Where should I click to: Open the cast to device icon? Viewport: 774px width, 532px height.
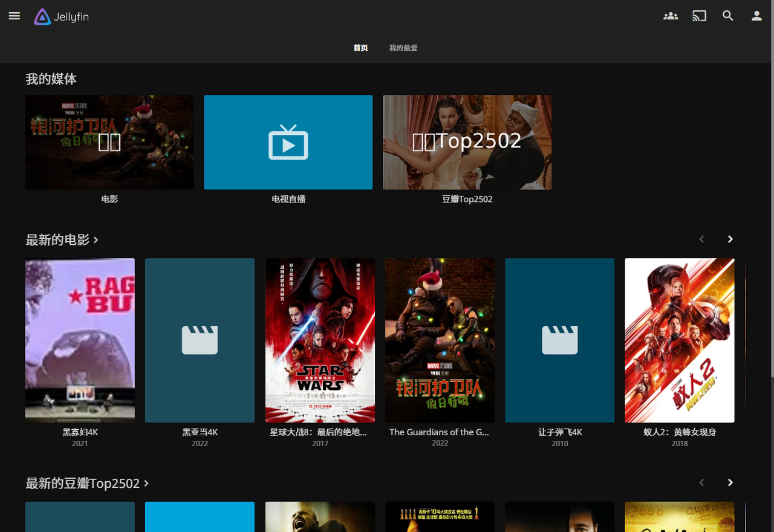click(700, 16)
